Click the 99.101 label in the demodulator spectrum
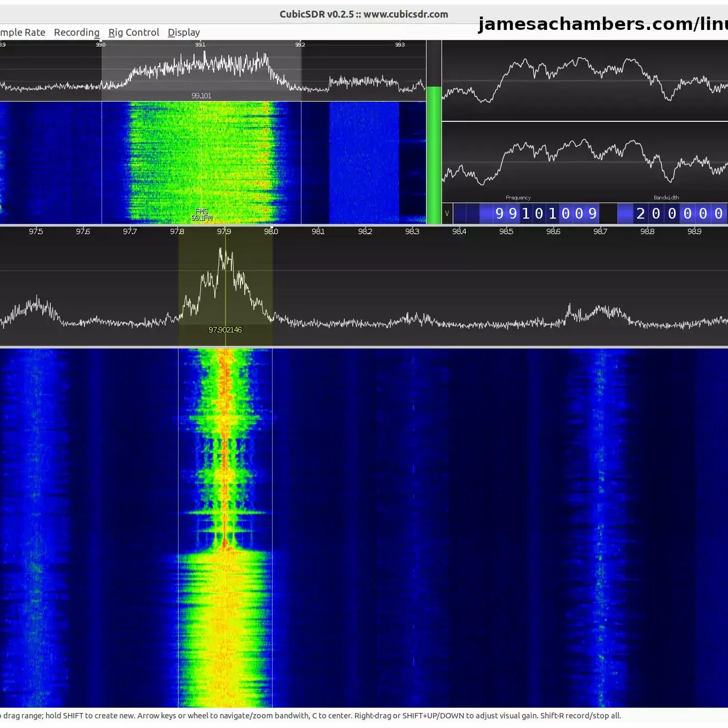 point(202,96)
